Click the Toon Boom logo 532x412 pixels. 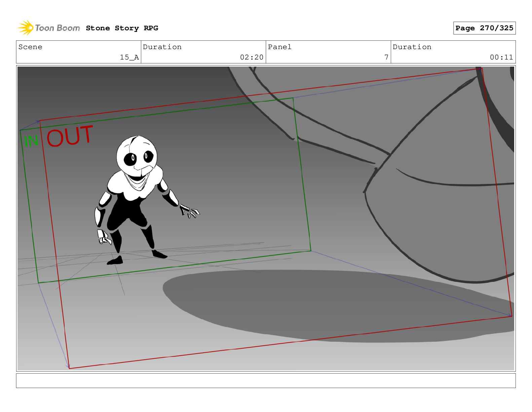pyautogui.click(x=49, y=28)
